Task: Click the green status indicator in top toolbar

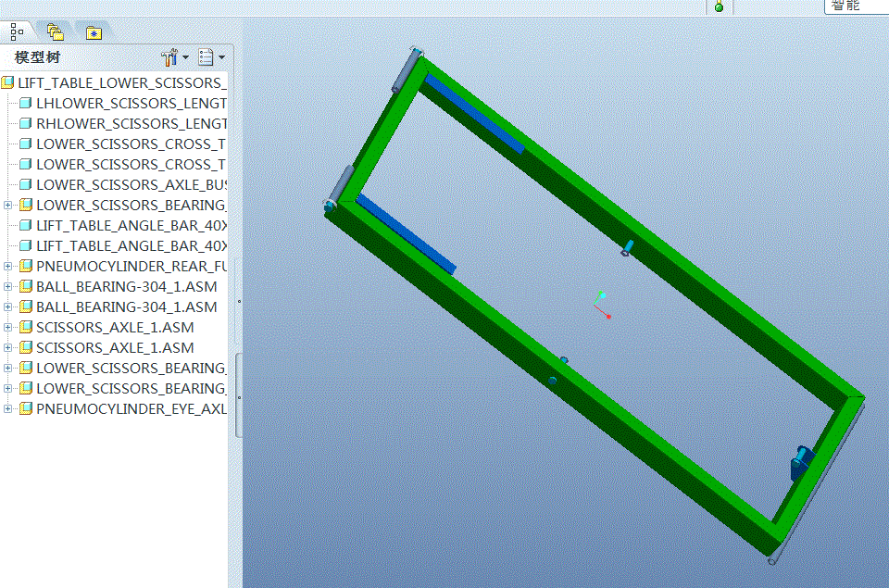Action: [719, 6]
